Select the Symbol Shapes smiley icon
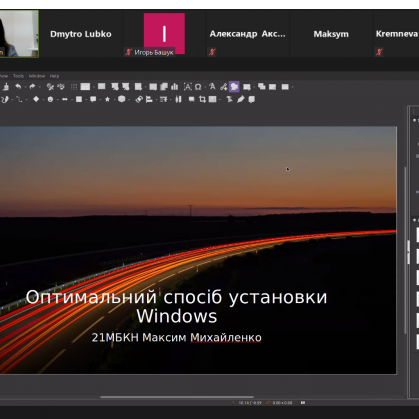The image size is (419, 419). coord(50,99)
